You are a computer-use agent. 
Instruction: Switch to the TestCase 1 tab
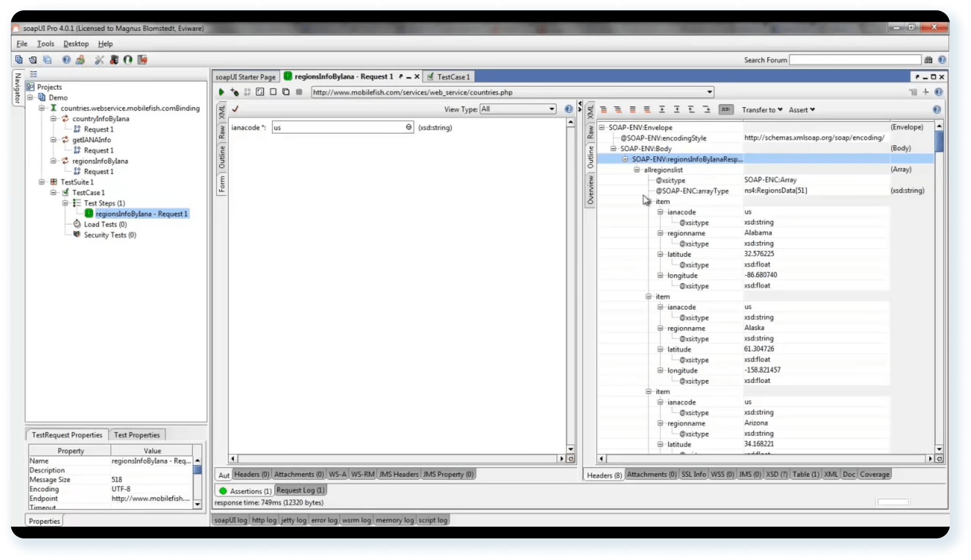pyautogui.click(x=448, y=77)
